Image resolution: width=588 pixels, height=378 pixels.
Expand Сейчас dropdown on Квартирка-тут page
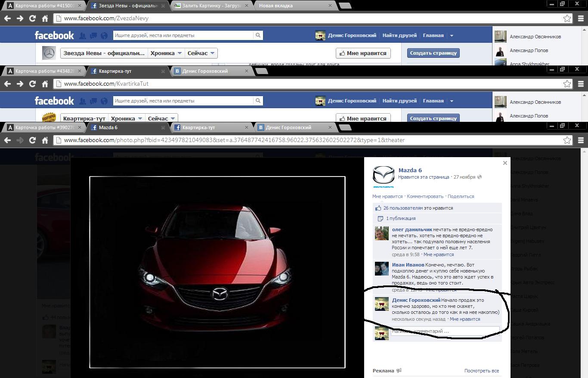click(x=161, y=118)
